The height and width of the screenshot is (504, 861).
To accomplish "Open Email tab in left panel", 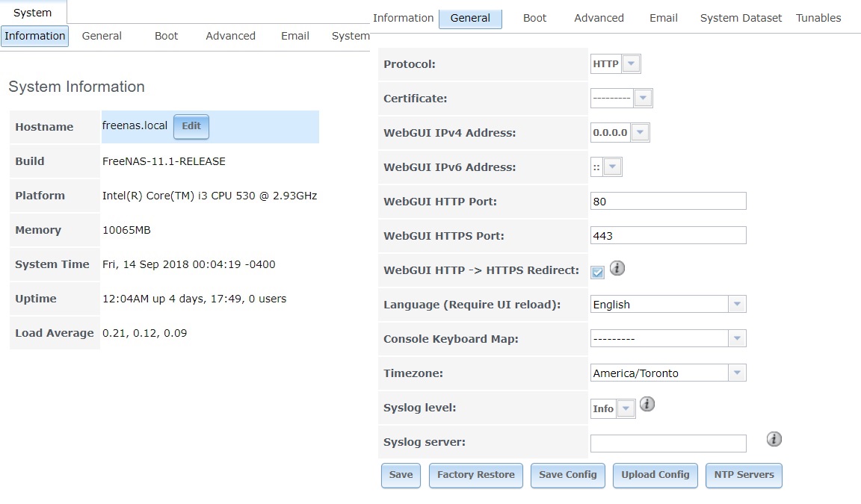I will point(295,36).
